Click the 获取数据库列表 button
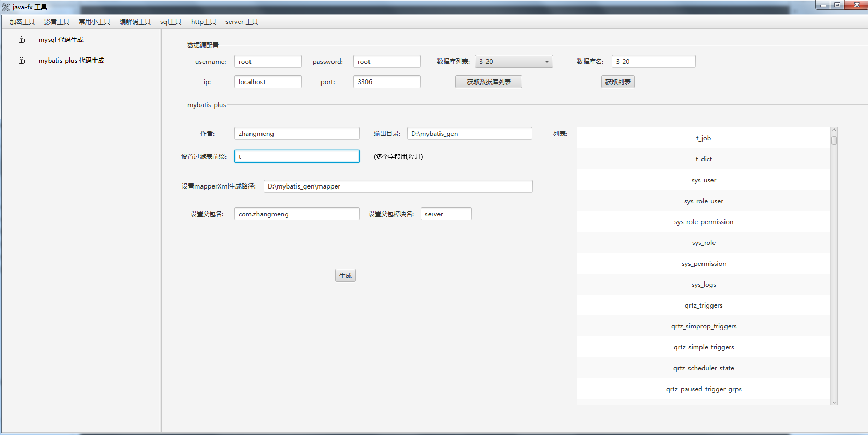This screenshot has height=435, width=868. tap(489, 82)
